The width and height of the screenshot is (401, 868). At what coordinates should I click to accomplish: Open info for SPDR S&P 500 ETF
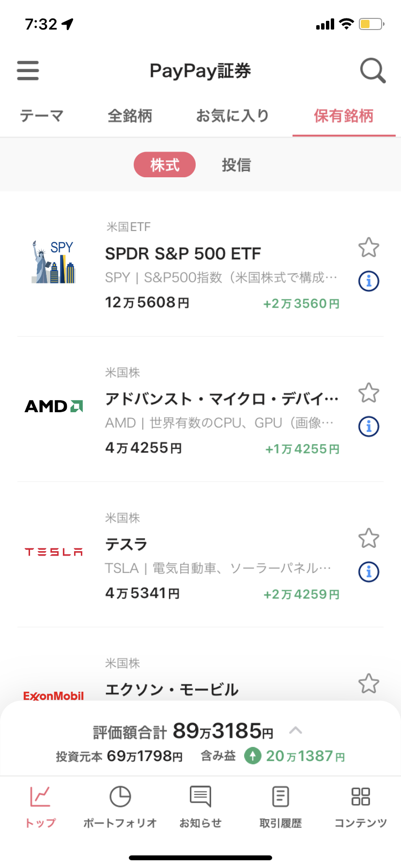click(369, 281)
